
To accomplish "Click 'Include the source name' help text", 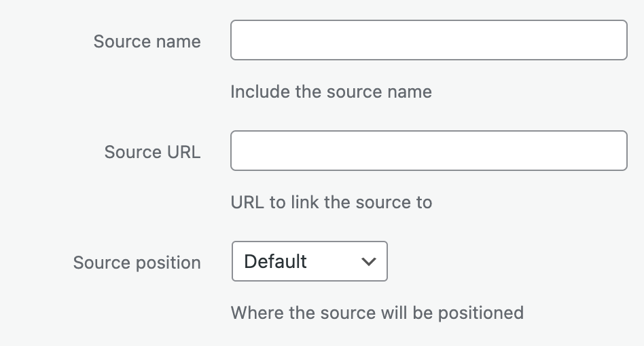I will (331, 92).
